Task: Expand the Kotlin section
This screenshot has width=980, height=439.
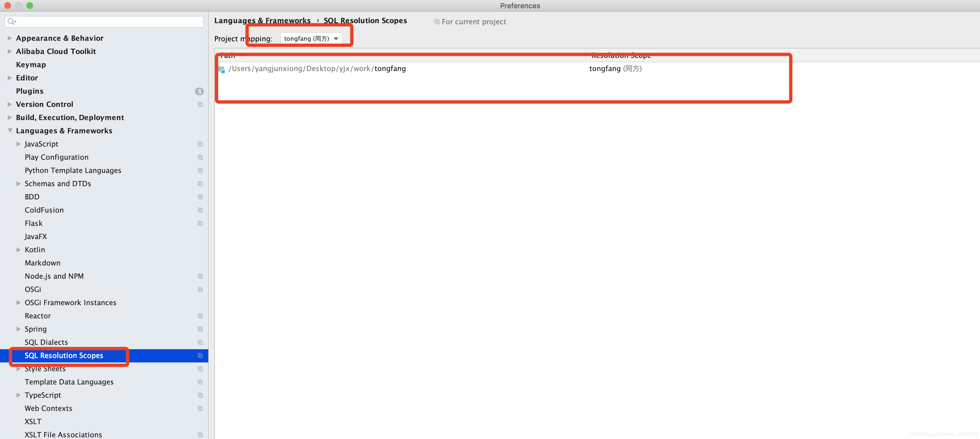Action: coord(17,250)
